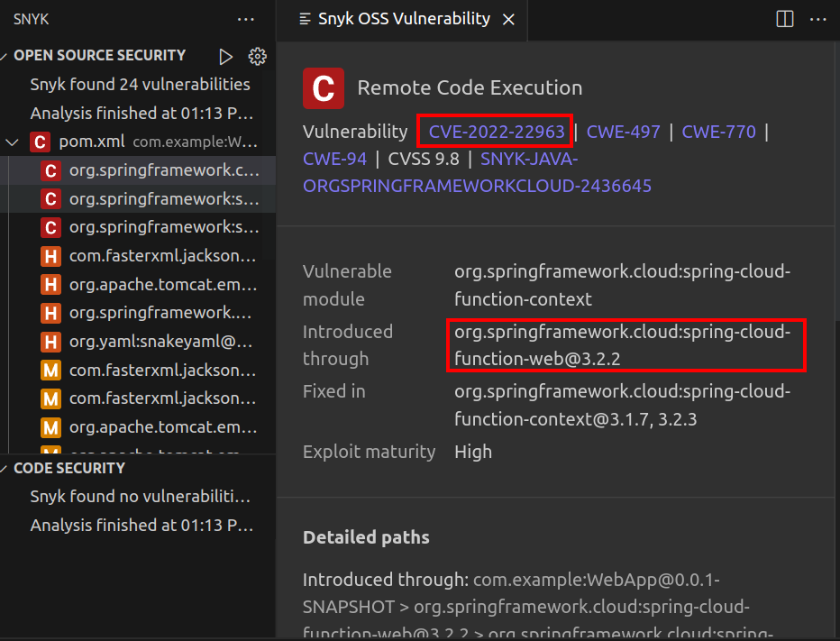The height and width of the screenshot is (641, 840).
Task: Open SNYK panel more actions menu
Action: click(x=245, y=19)
